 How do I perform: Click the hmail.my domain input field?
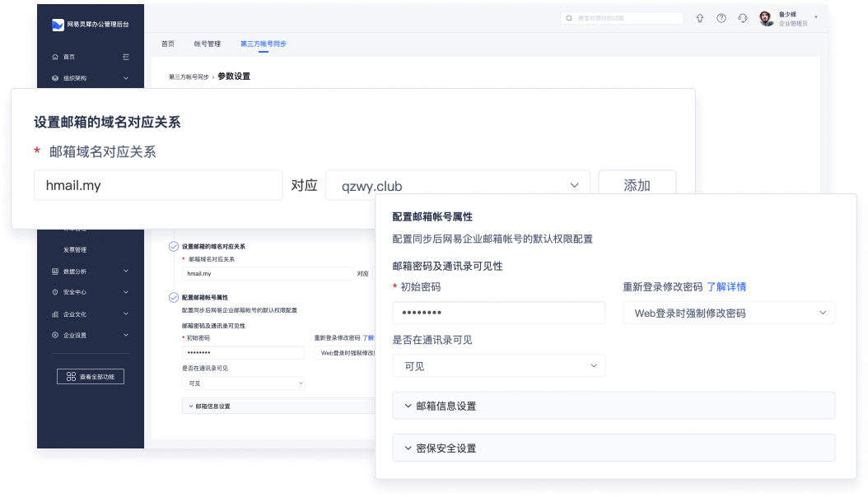(158, 186)
